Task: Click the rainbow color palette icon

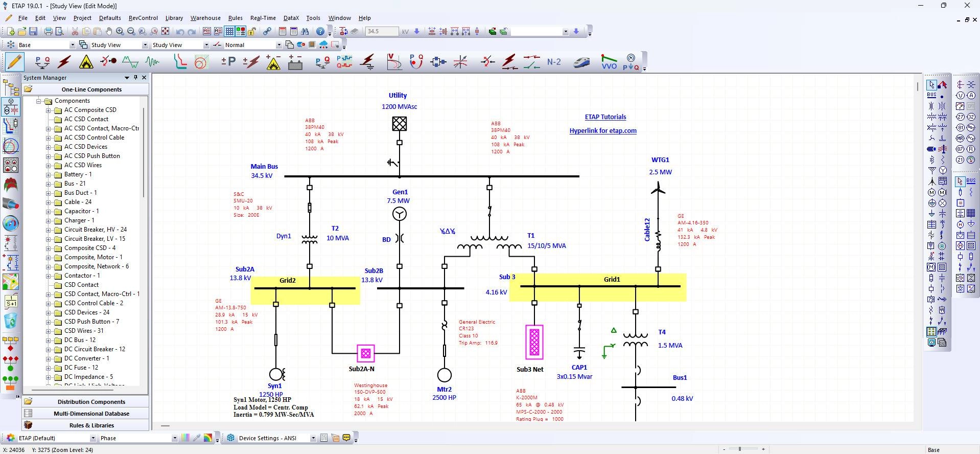Action: pos(208,438)
